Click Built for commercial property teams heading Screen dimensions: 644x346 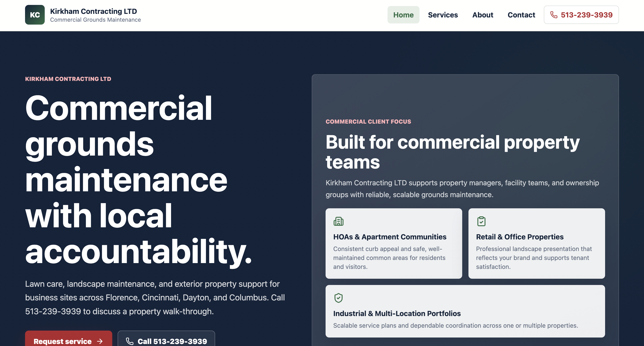pyautogui.click(x=453, y=152)
